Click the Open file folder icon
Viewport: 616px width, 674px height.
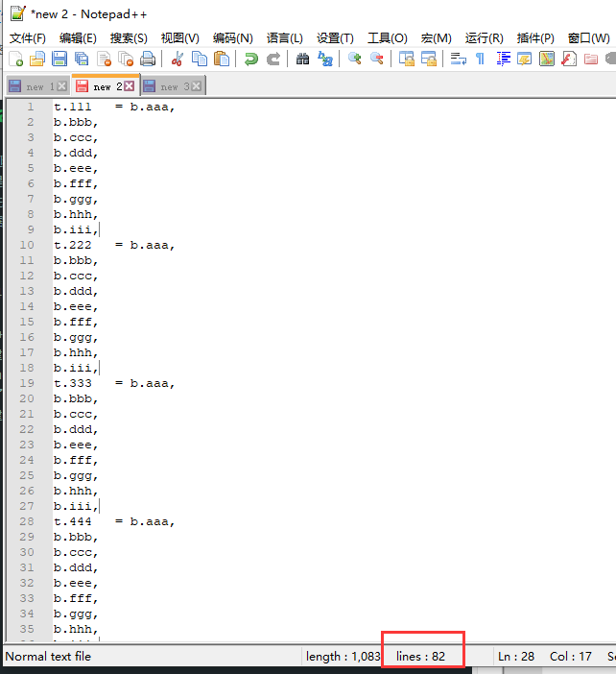tap(37, 59)
